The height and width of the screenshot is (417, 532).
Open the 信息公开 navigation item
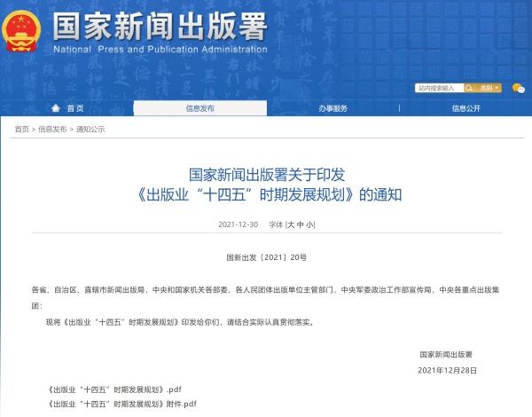coord(465,108)
